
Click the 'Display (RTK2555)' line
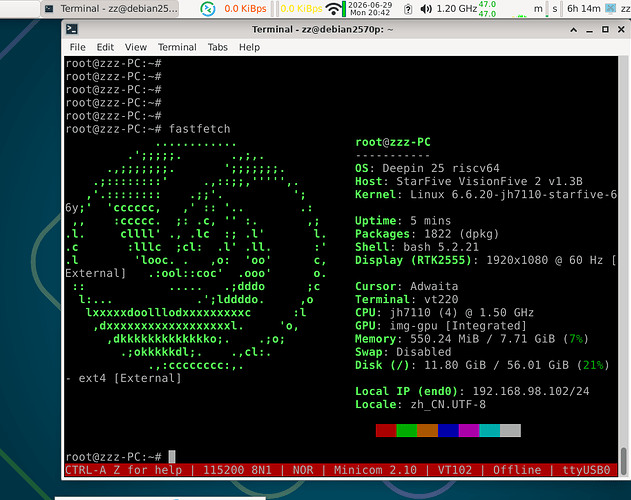pyautogui.click(x=486, y=260)
